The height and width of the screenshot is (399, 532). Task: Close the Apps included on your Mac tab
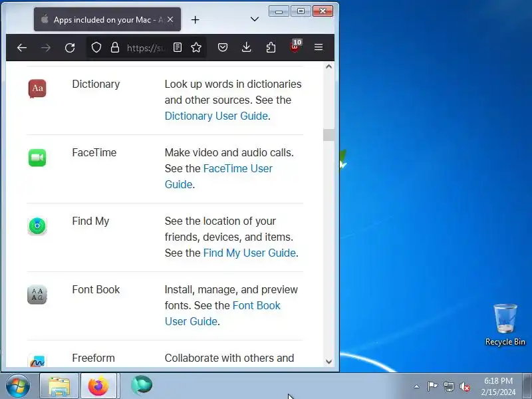pyautogui.click(x=170, y=20)
